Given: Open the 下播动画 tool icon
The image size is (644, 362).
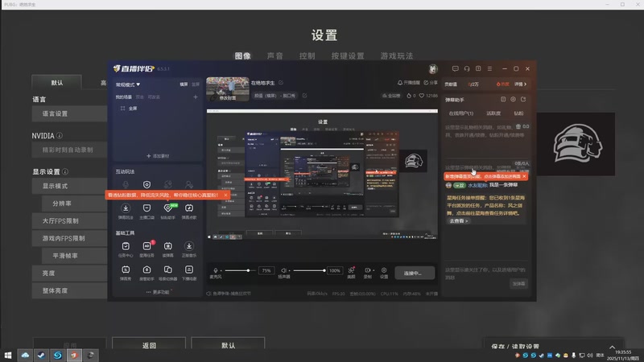Looking at the screenshot, I should 189,273.
